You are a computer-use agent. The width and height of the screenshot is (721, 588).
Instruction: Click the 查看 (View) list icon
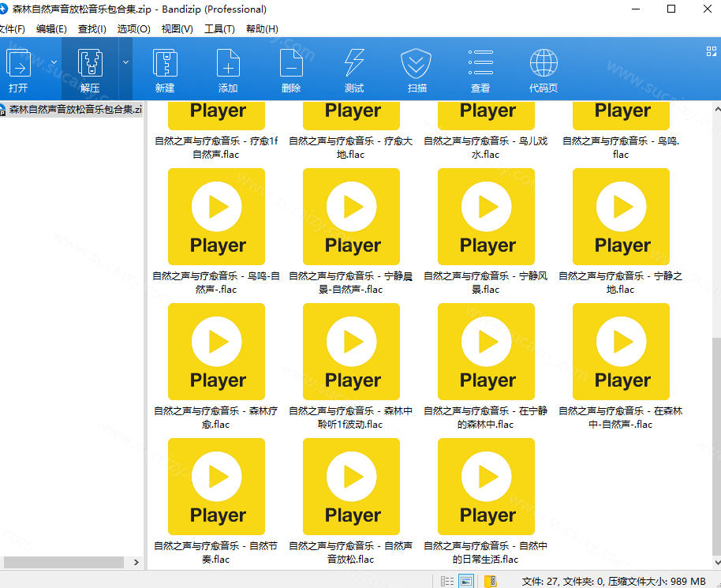coord(480,62)
